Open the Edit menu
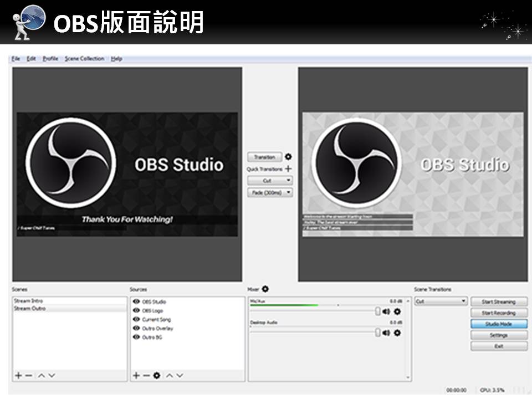 pos(31,59)
